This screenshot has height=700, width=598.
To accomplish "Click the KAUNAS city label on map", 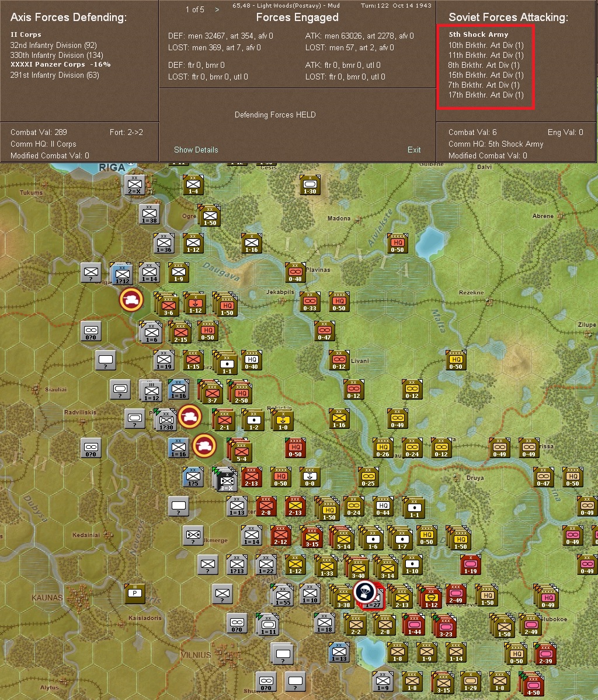I will [x=47, y=597].
